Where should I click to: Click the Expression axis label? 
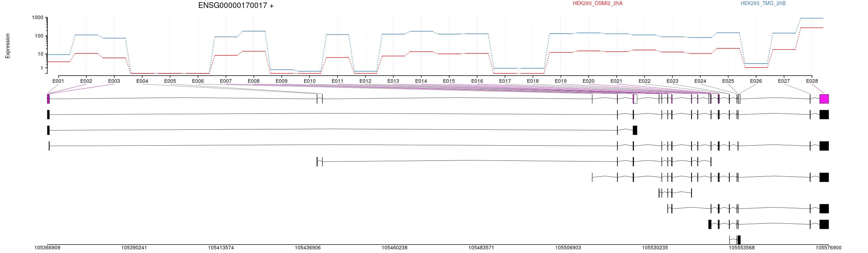point(8,46)
